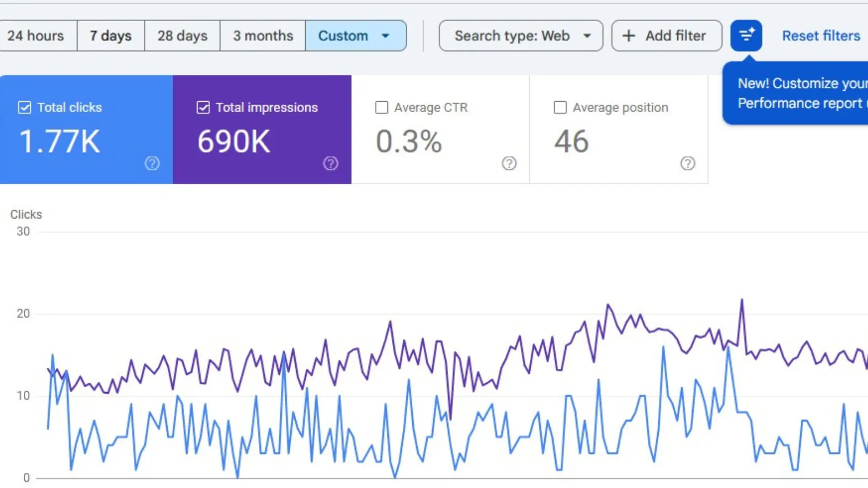Click the question mark on Average position card
Image resolution: width=868 pixels, height=488 pixels.
688,164
